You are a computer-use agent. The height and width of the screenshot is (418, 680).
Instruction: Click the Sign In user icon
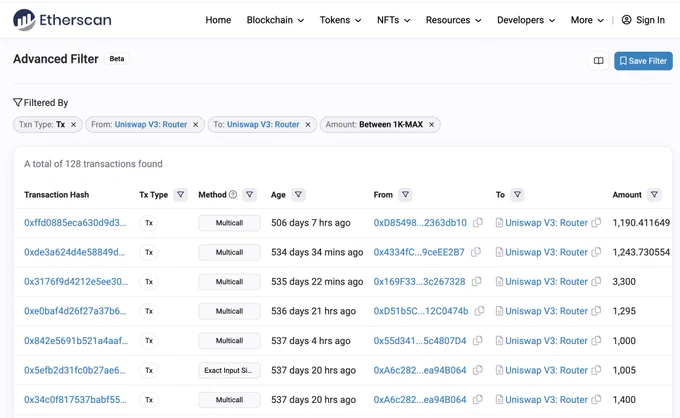point(626,20)
